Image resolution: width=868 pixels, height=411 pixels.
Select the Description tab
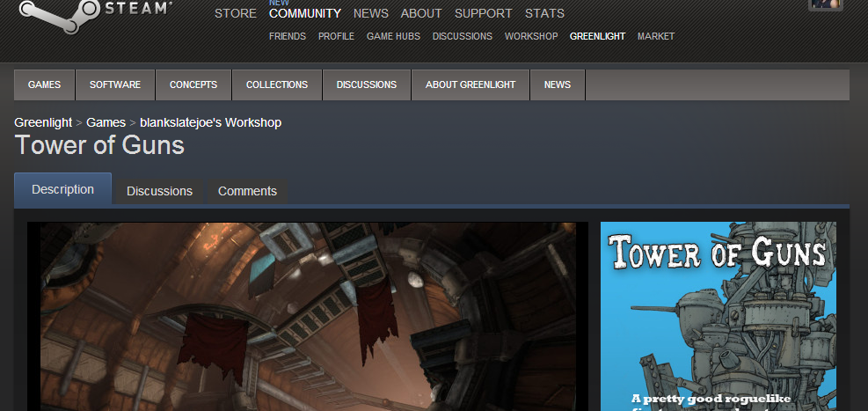62,189
